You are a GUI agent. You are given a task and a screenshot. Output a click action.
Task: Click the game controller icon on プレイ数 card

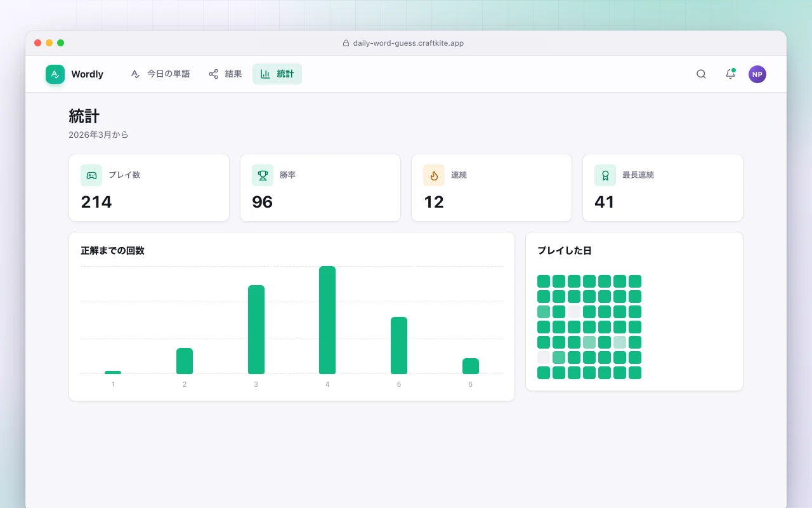tap(91, 175)
